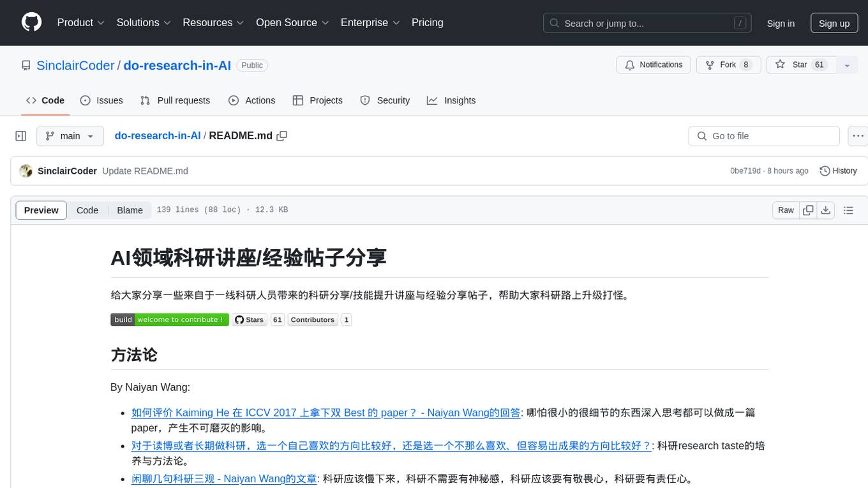Screen dimensions: 868x488
Task: Open the main branch selector
Action: tap(70, 136)
